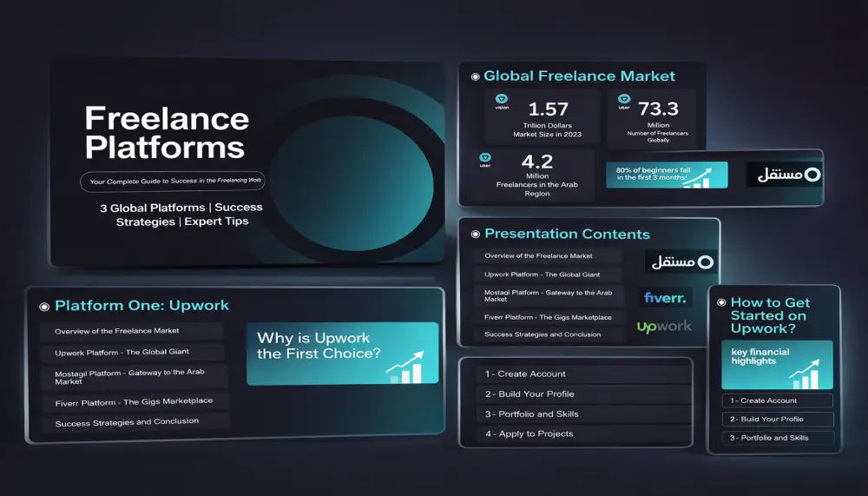The image size is (868, 496).
Task: Click the 'key financial highlights' banner text
Action: click(x=760, y=356)
